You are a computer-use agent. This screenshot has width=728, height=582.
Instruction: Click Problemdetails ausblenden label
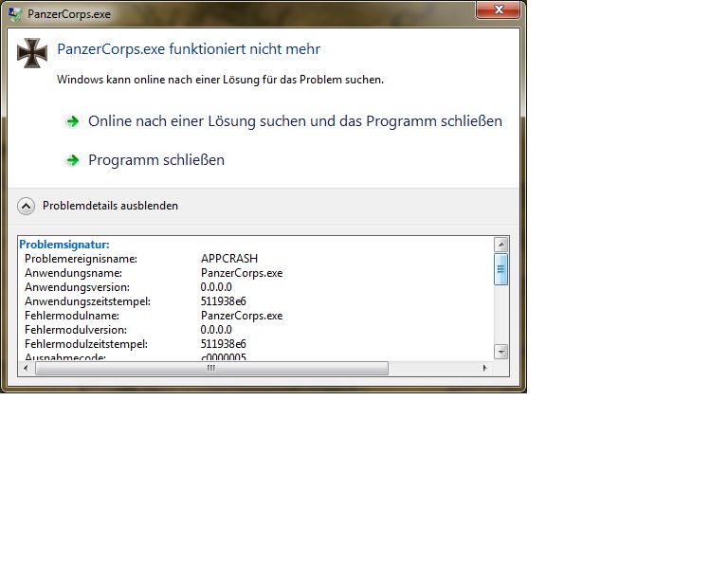point(111,206)
